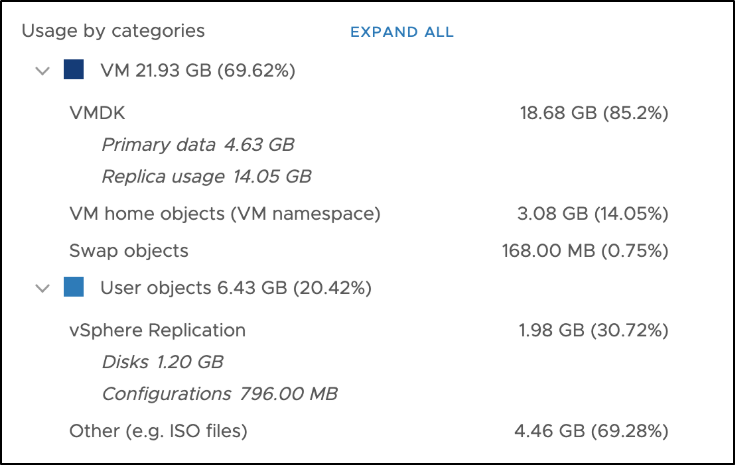Click the Configurations 796.00 MB entry
This screenshot has height=465, width=735.
(x=219, y=394)
